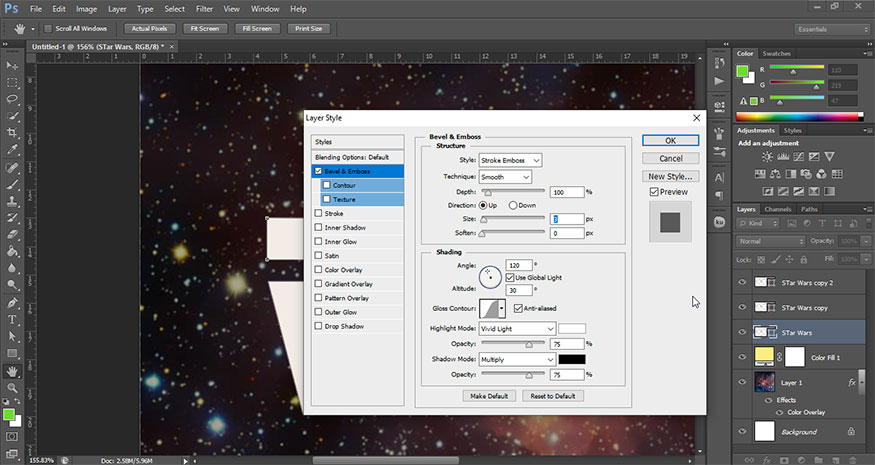Select the Rectangle shape tool
The width and height of the screenshot is (875, 465).
[12, 353]
